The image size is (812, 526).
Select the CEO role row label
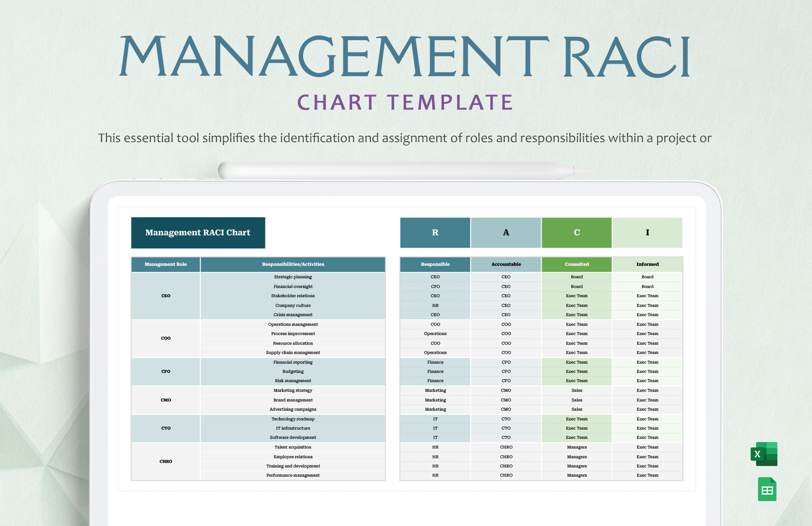point(166,296)
